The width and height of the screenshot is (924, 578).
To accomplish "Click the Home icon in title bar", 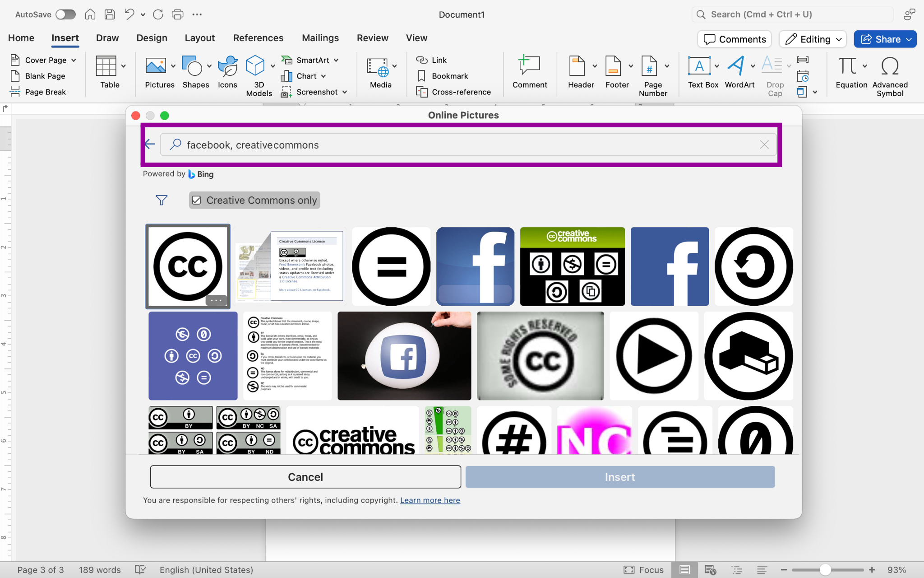I will [x=90, y=14].
